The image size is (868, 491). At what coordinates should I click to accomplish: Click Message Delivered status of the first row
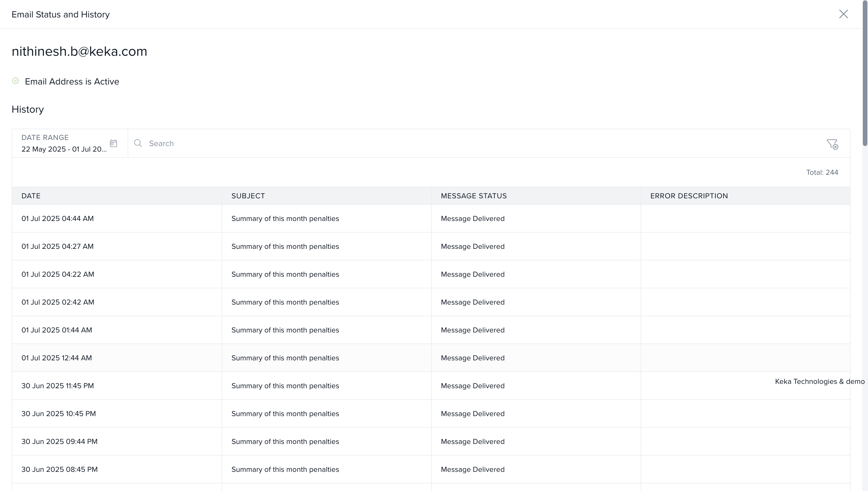[x=473, y=219]
